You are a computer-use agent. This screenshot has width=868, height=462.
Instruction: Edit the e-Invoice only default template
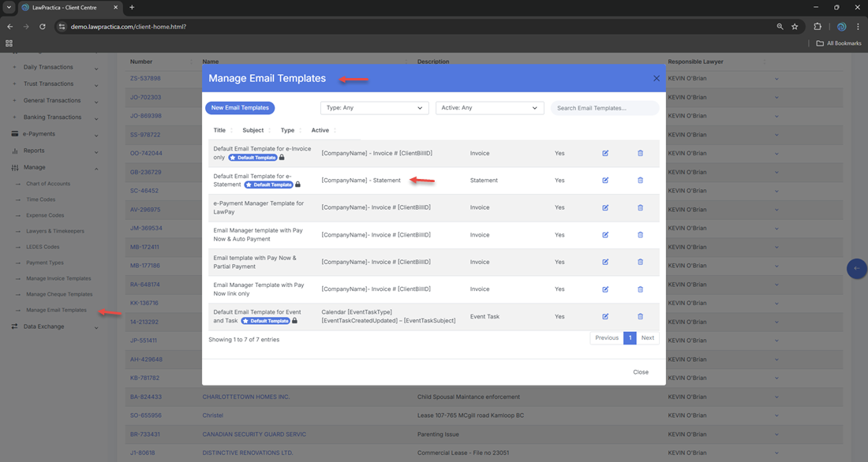(x=605, y=153)
